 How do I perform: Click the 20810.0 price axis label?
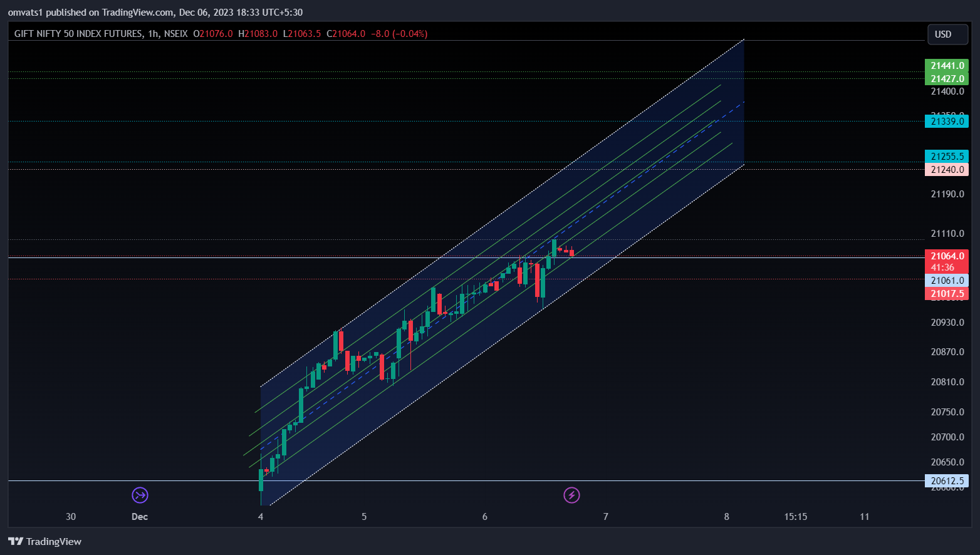(947, 382)
